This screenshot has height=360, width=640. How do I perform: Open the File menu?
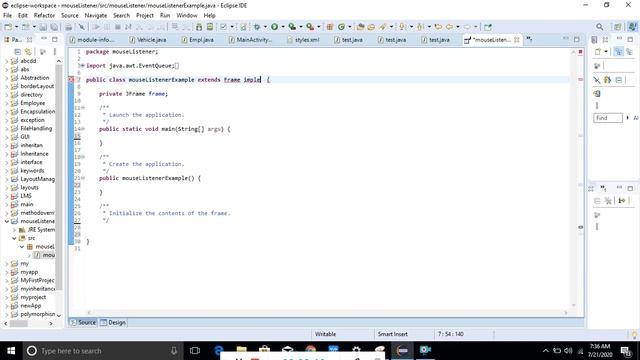click(x=7, y=16)
